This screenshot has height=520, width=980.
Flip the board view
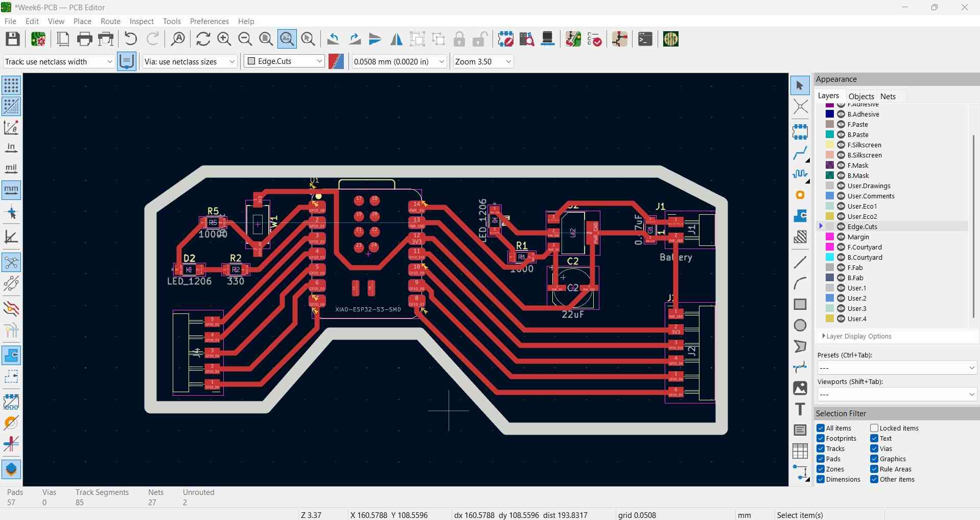tap(396, 39)
